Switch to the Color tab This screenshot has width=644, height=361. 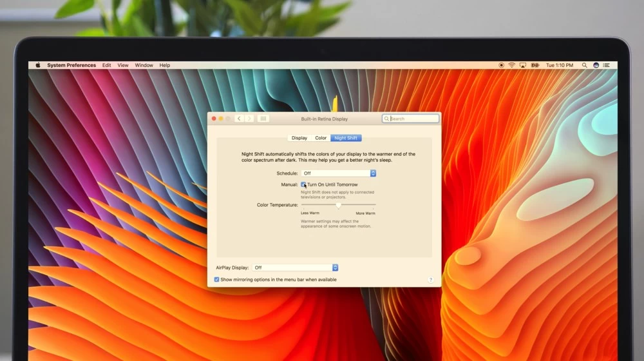(321, 138)
